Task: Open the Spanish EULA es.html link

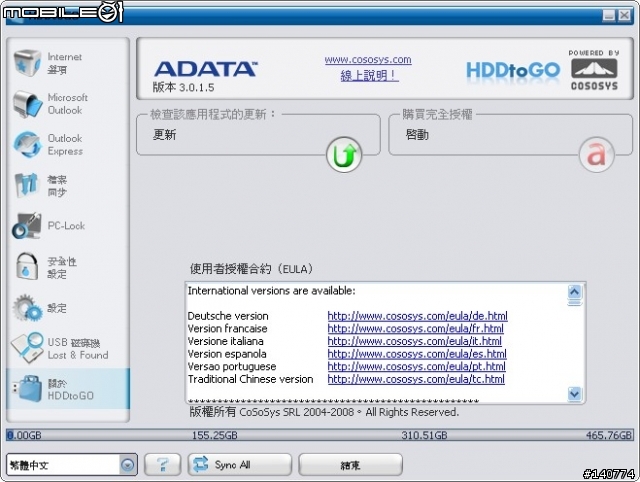Action: 417,354
